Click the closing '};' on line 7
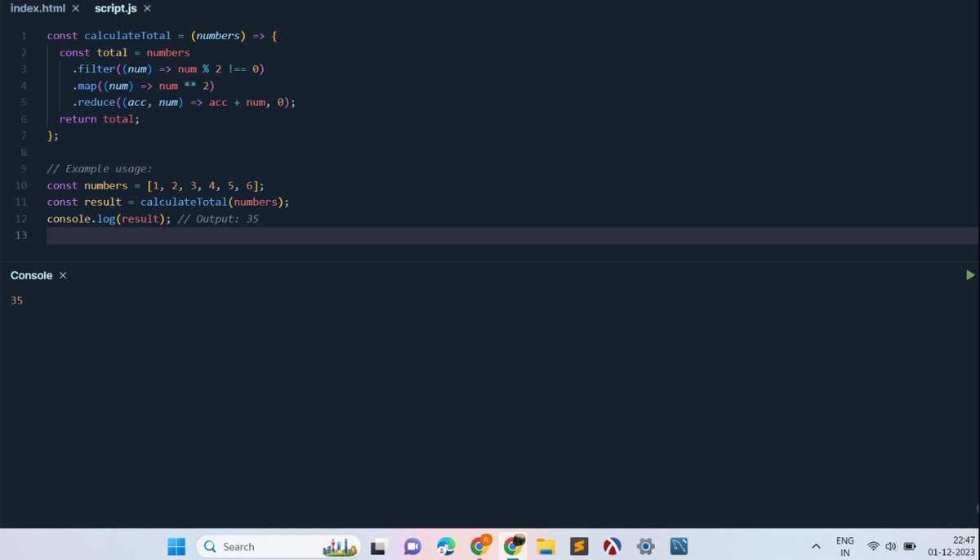Image resolution: width=980 pixels, height=560 pixels. (x=53, y=136)
